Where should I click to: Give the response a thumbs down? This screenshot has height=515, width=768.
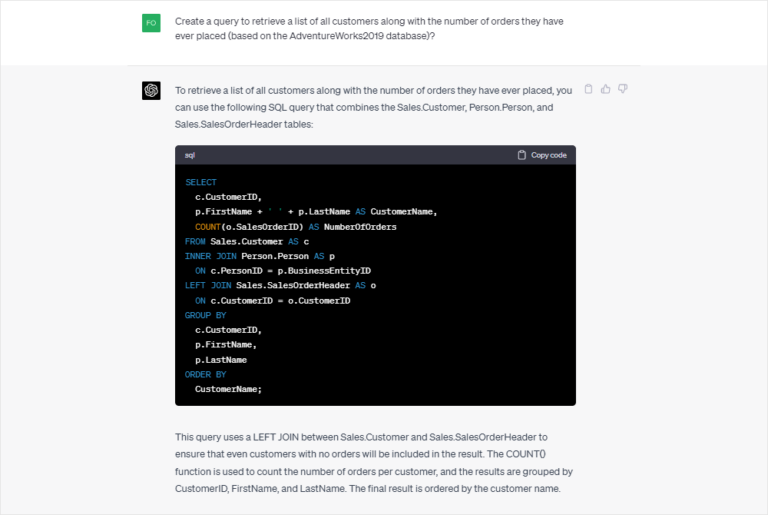click(623, 89)
